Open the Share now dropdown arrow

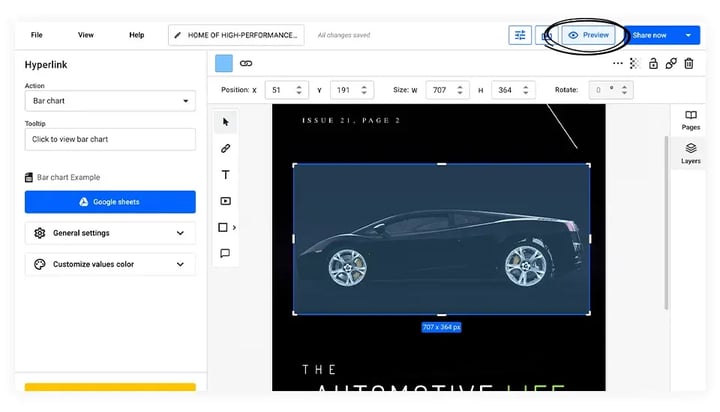(x=688, y=35)
